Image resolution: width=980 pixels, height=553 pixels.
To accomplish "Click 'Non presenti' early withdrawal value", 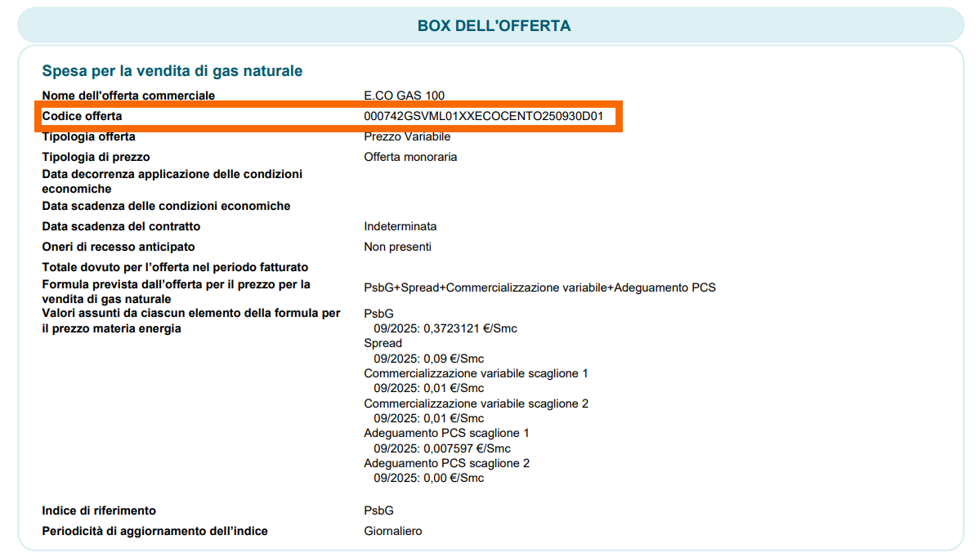I will click(x=397, y=247).
